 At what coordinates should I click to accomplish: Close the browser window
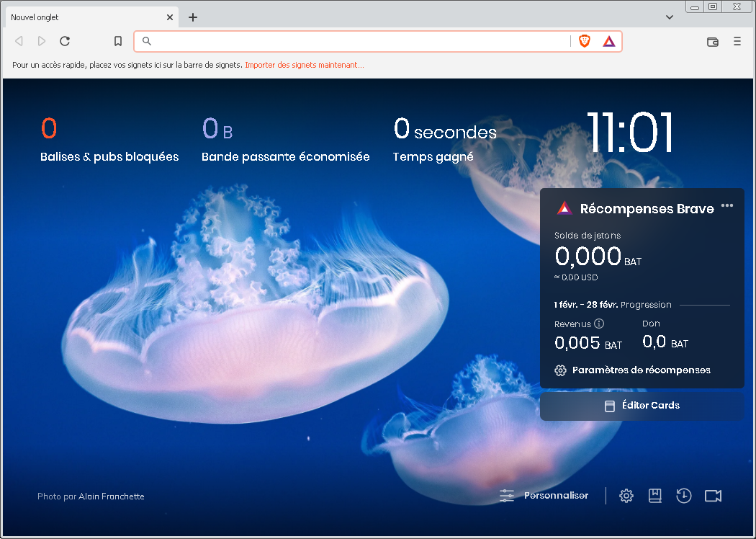pyautogui.click(x=737, y=6)
